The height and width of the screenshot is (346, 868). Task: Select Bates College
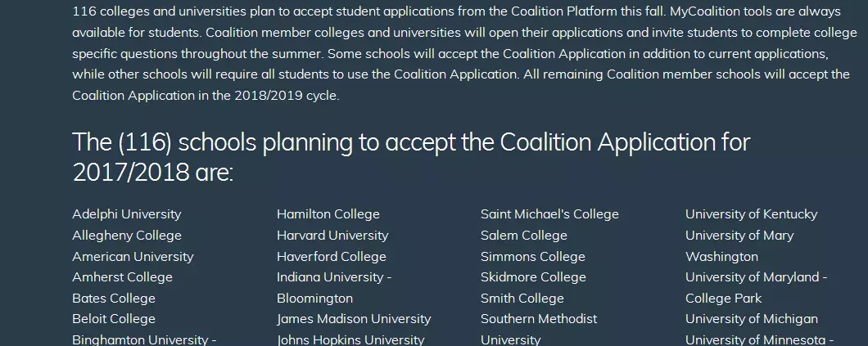[x=114, y=299]
